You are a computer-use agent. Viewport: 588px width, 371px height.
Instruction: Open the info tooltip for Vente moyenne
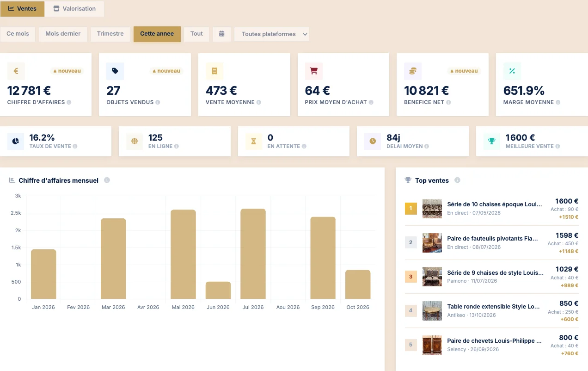pos(259,102)
